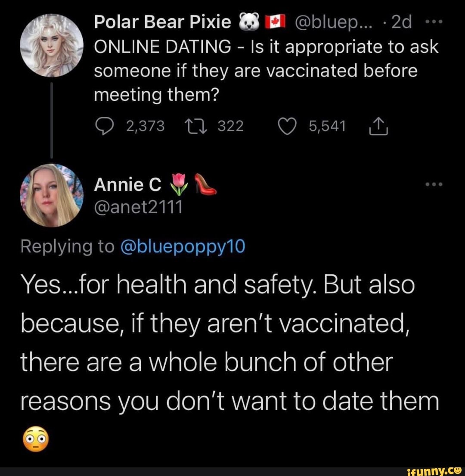Click the 5,541 likes count
Viewport: 465px width, 476px height.
pos(328,126)
